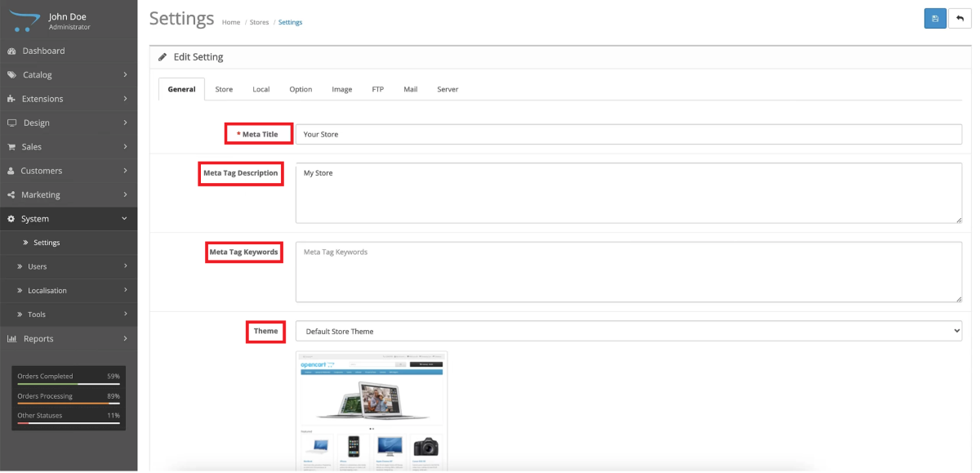Switch to the Store tab
The width and height of the screenshot is (980, 473).
pos(224,89)
